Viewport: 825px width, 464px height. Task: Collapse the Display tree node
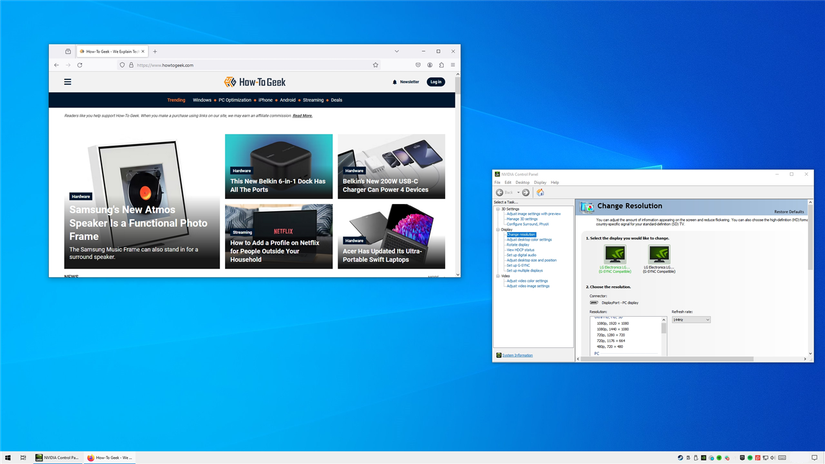[498, 229]
